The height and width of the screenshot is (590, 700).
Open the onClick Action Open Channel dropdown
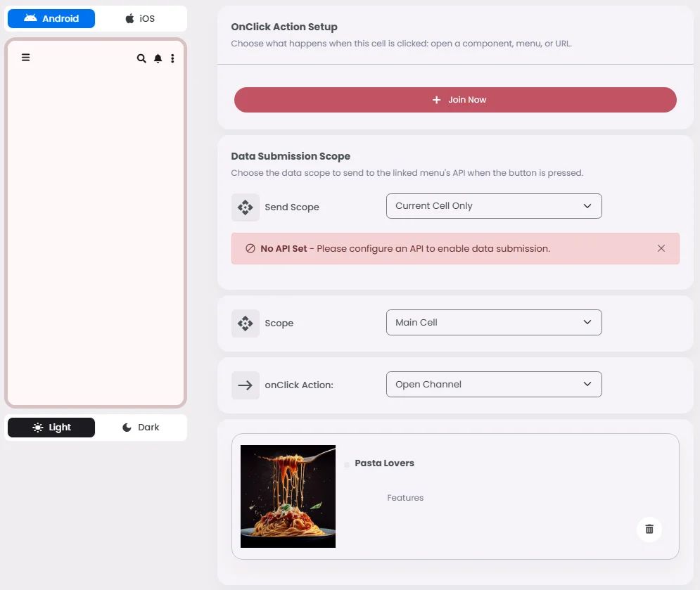click(494, 384)
